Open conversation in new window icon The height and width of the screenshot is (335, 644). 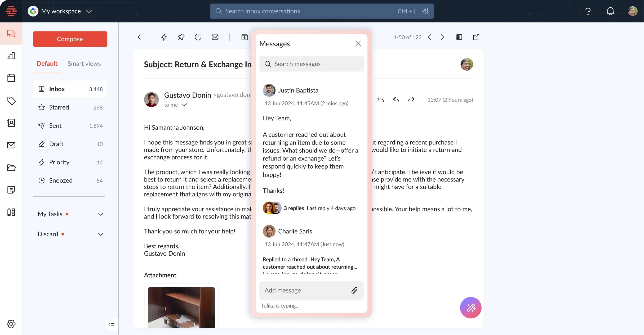tap(476, 37)
